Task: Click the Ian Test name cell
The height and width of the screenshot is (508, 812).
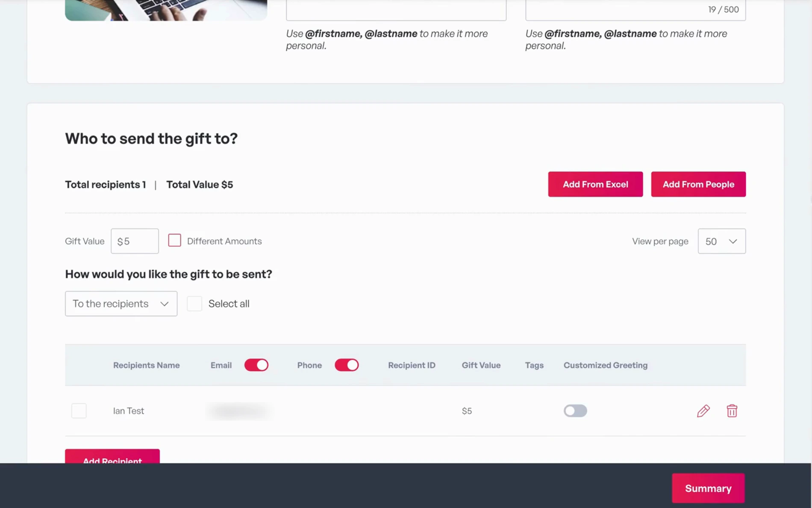Action: 128,411
